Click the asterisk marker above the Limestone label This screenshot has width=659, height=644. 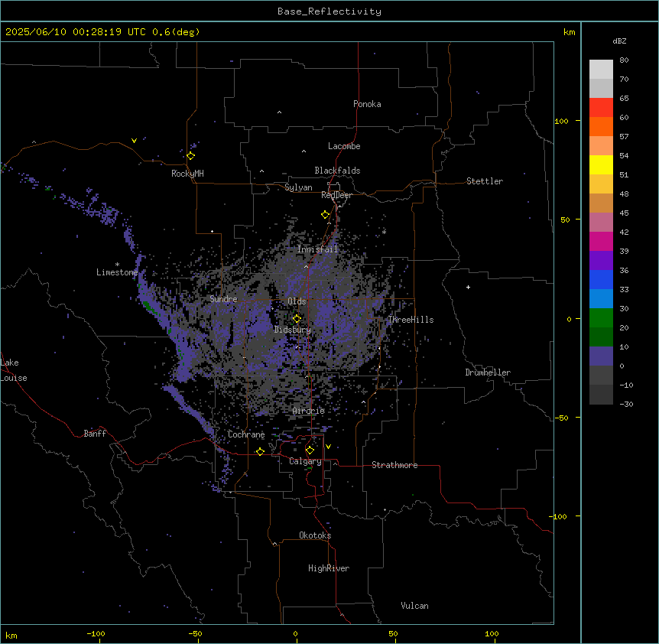(117, 265)
